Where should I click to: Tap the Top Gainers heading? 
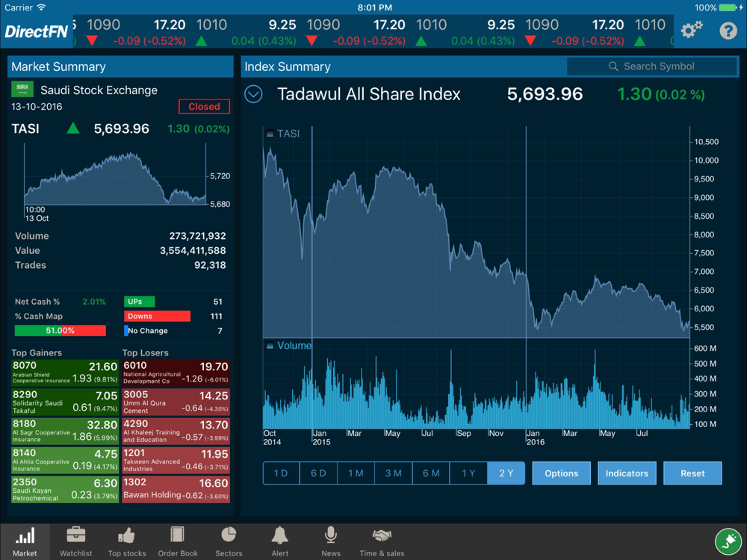(x=37, y=352)
